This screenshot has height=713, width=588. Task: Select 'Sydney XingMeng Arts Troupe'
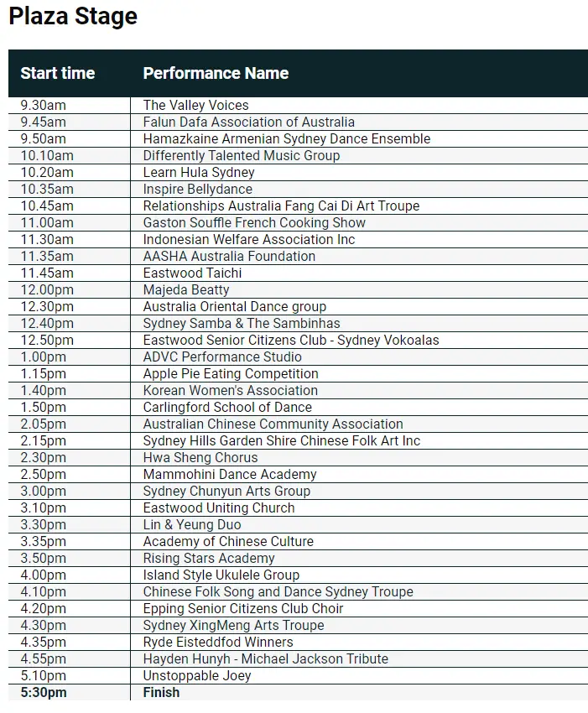[234, 626]
